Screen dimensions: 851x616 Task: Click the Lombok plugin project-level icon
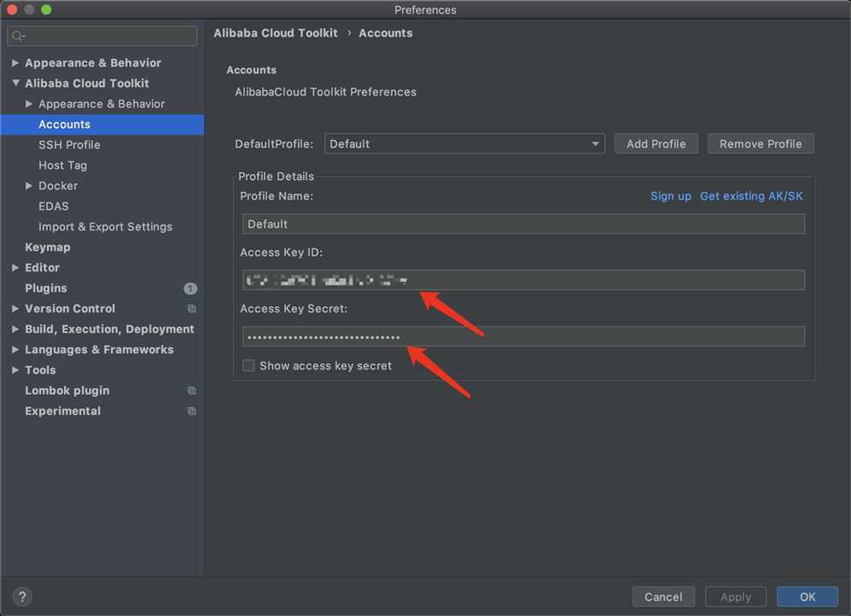point(191,391)
